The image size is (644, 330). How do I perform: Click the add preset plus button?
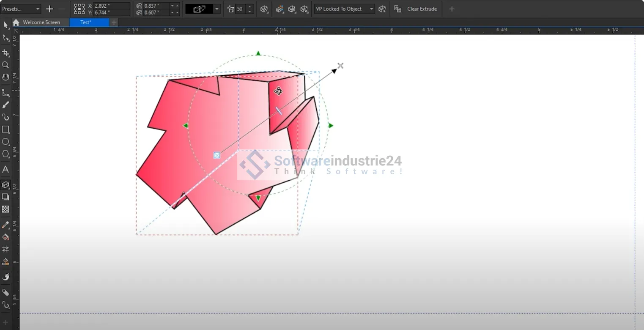pyautogui.click(x=49, y=9)
